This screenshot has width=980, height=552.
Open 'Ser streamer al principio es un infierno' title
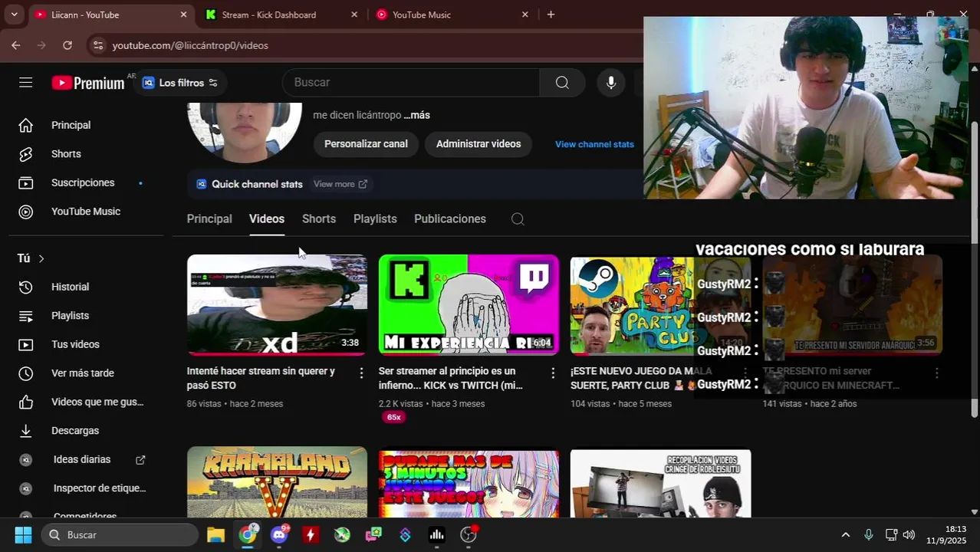451,378
